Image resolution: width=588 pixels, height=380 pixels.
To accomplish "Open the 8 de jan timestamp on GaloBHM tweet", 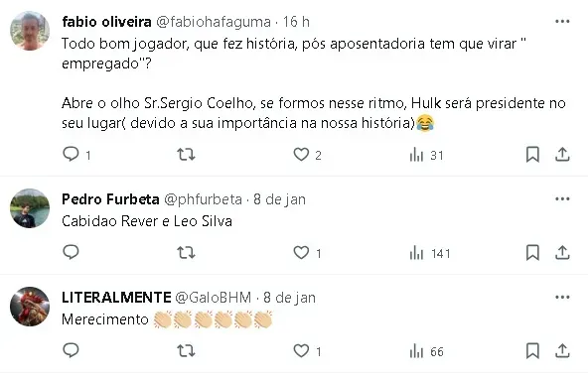I will (x=289, y=298).
